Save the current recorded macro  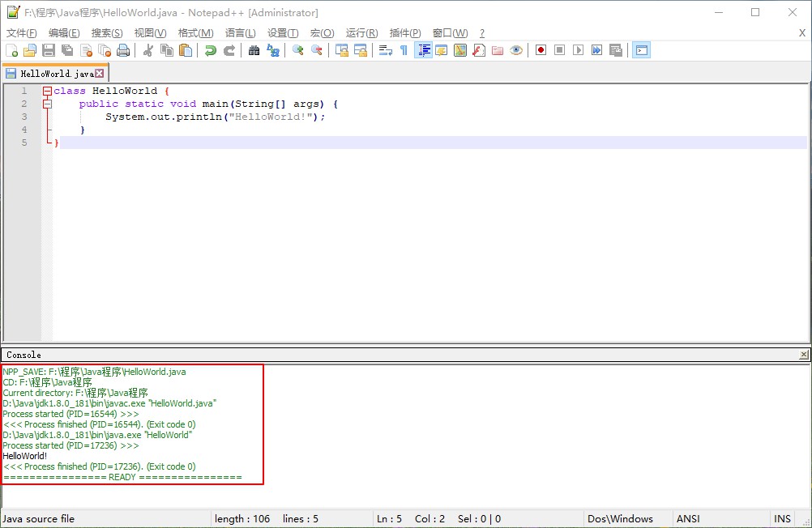[x=616, y=50]
